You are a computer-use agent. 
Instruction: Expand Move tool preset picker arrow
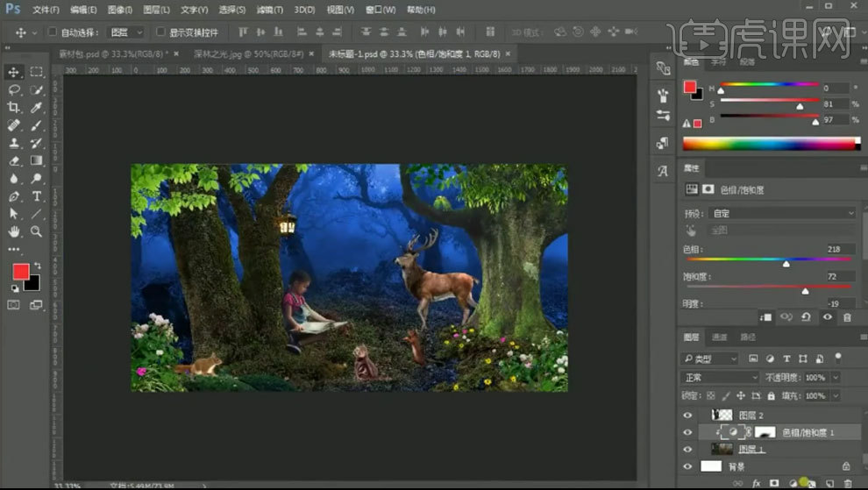[x=35, y=32]
